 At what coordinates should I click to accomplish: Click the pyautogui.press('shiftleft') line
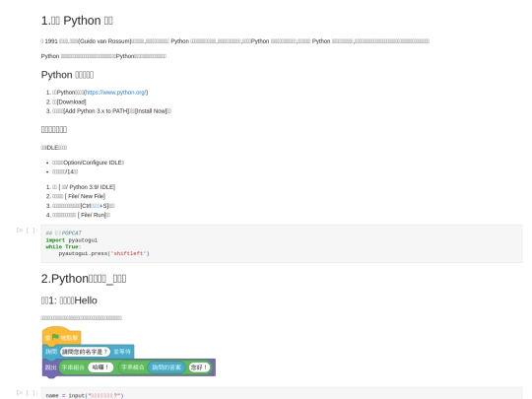(103, 253)
